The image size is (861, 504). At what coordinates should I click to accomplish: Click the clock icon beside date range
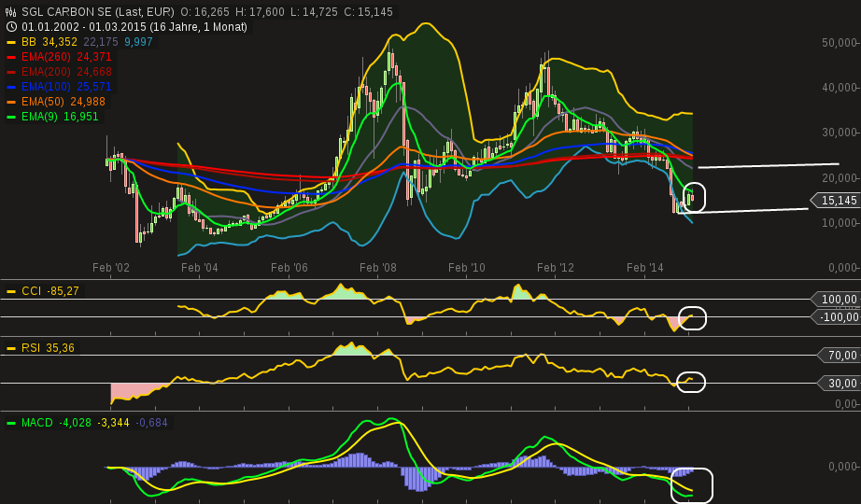(x=11, y=27)
